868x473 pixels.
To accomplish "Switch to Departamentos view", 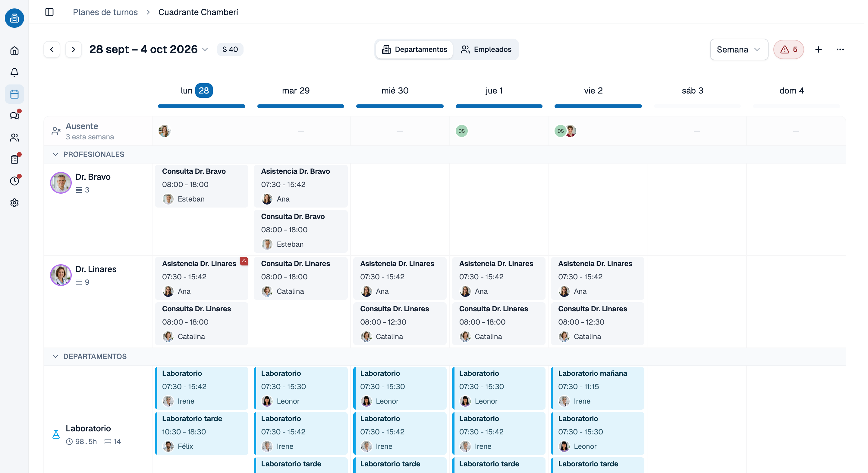I will click(x=414, y=49).
